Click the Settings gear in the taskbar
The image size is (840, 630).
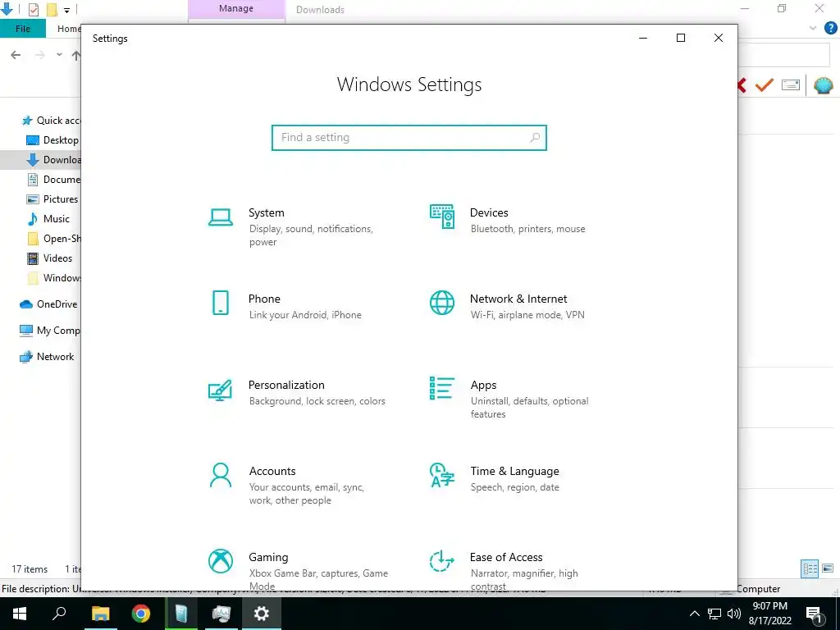(x=262, y=614)
